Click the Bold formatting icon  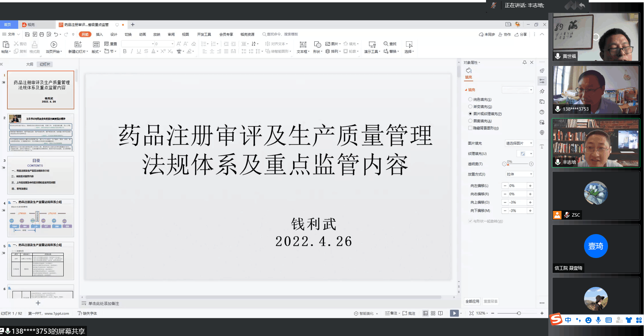(125, 51)
